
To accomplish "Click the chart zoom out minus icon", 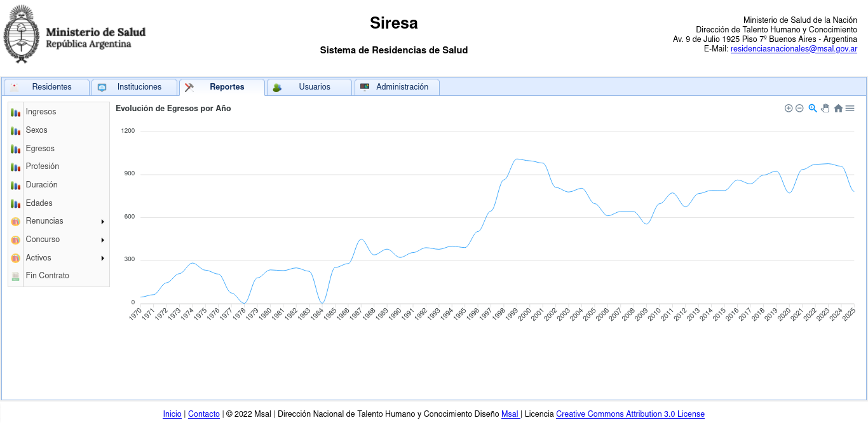I will pos(799,109).
